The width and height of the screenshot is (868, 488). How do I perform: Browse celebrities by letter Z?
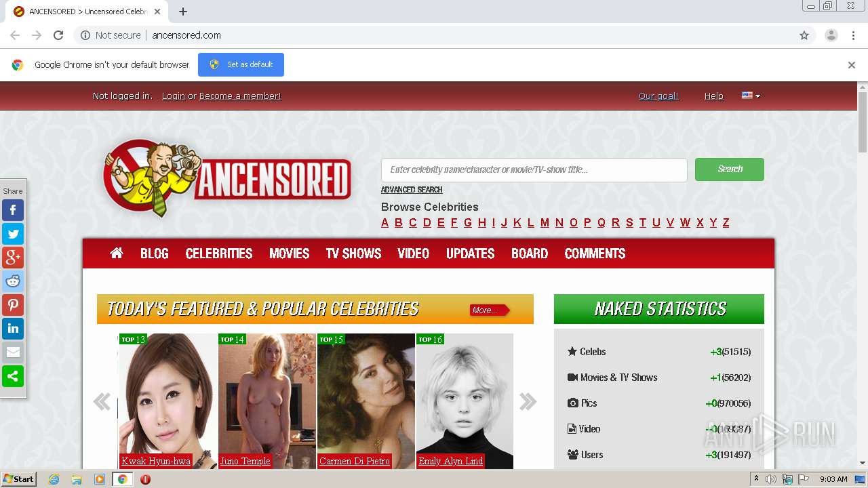(x=726, y=222)
